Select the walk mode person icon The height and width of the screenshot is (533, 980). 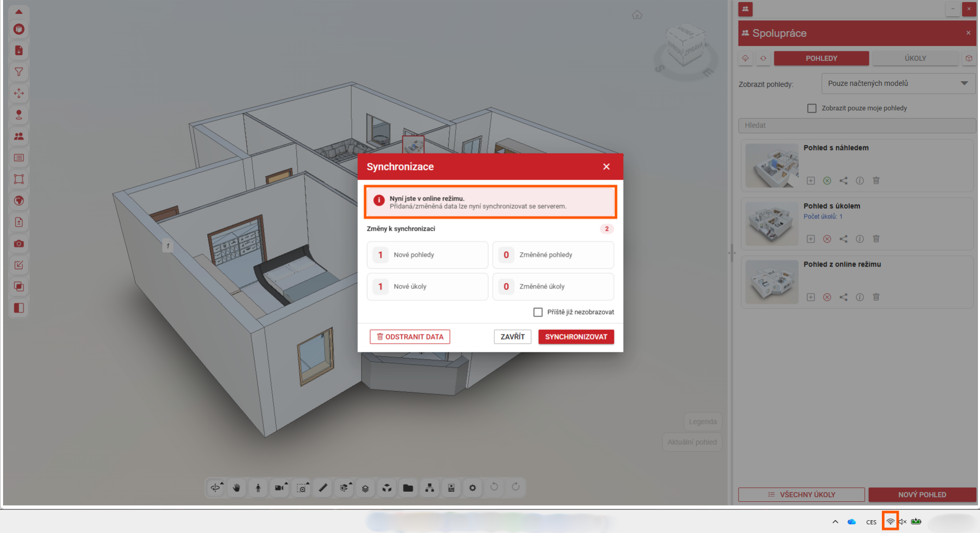click(x=258, y=488)
